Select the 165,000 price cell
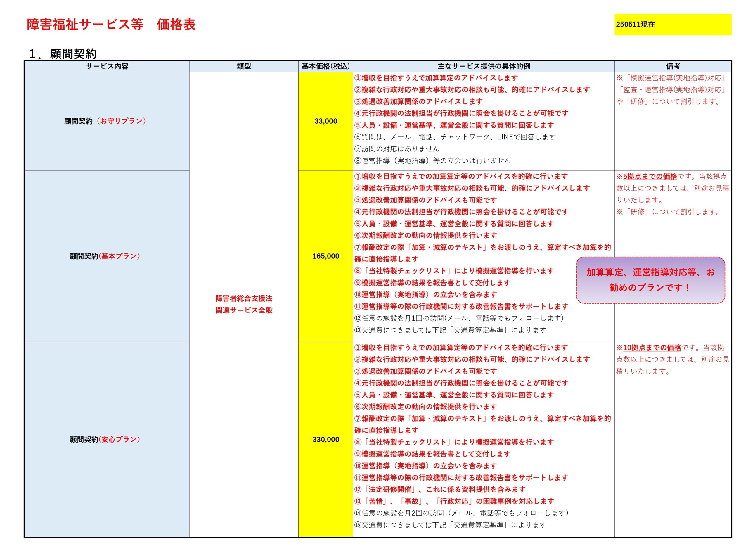The image size is (748, 560). 326,256
